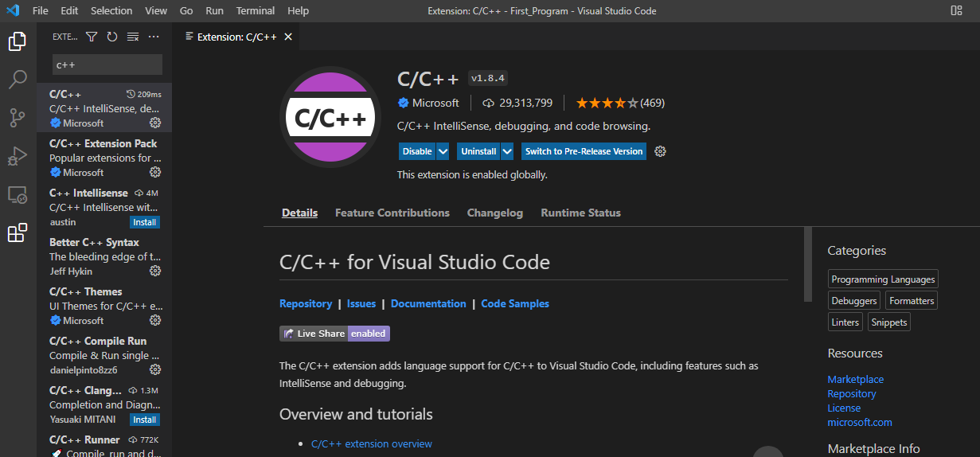Image resolution: width=980 pixels, height=457 pixels.
Task: Open the C/C++ extension overview link
Action: 372,443
